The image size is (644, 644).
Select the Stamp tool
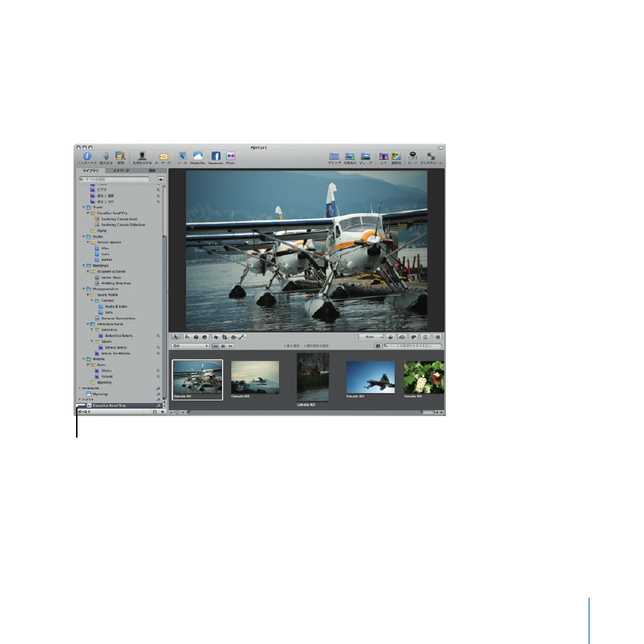(205, 337)
